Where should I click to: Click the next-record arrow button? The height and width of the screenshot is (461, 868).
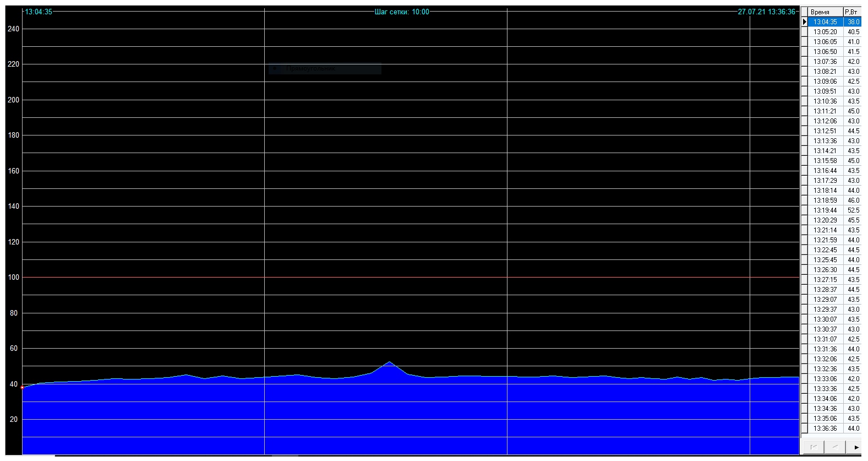click(x=855, y=447)
